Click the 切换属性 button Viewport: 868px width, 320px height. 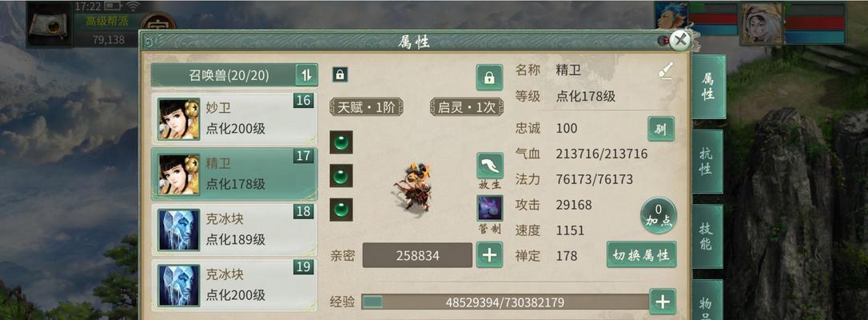tap(641, 254)
